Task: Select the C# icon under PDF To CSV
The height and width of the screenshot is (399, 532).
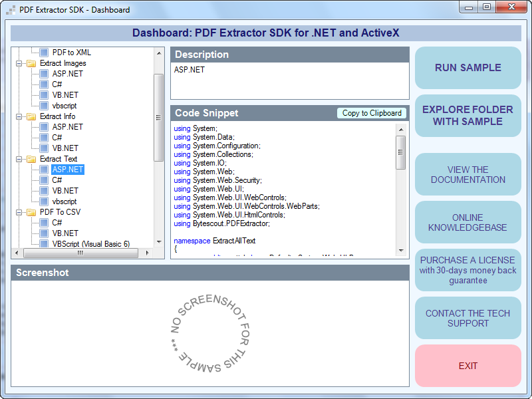Action: 44,223
